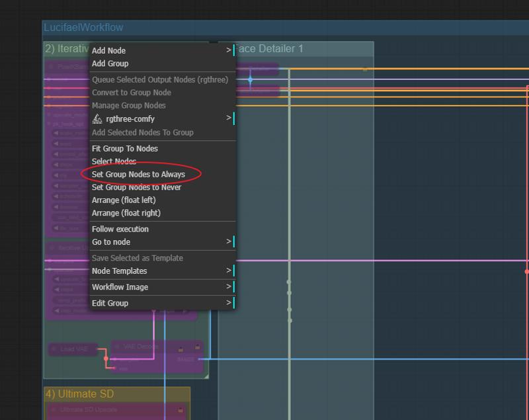Click the Ultimate SD Upscale node title
529x420 pixels.
[x=89, y=409]
